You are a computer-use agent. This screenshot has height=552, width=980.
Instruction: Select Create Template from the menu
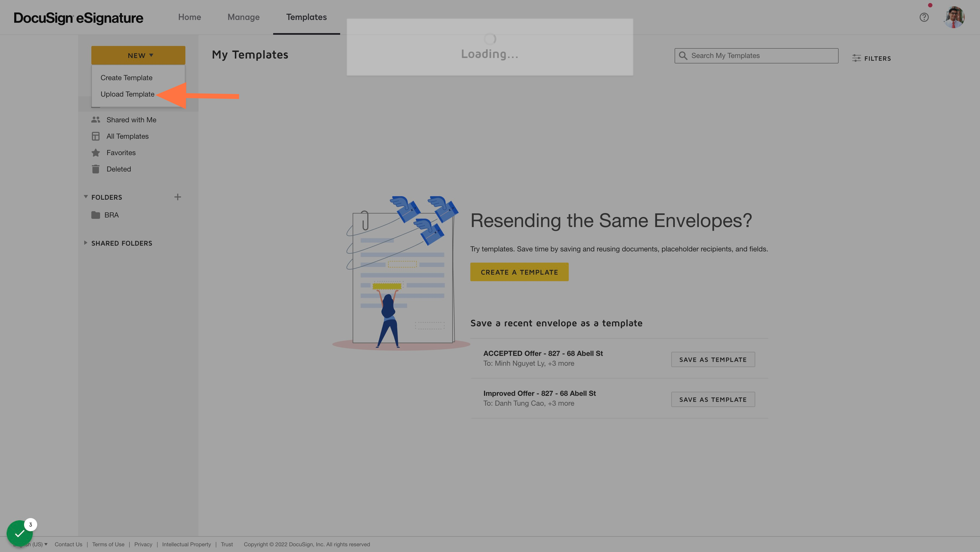[x=126, y=78]
